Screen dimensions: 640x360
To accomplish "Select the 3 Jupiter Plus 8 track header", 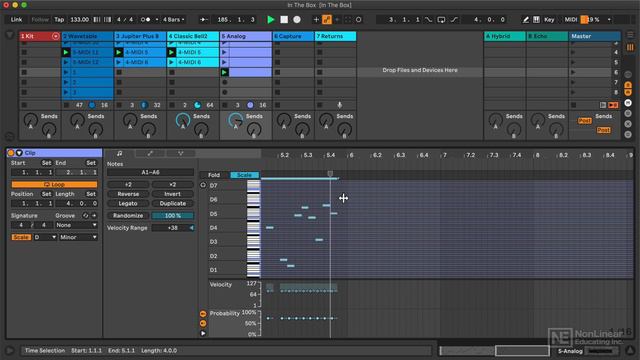I will click(x=140, y=36).
